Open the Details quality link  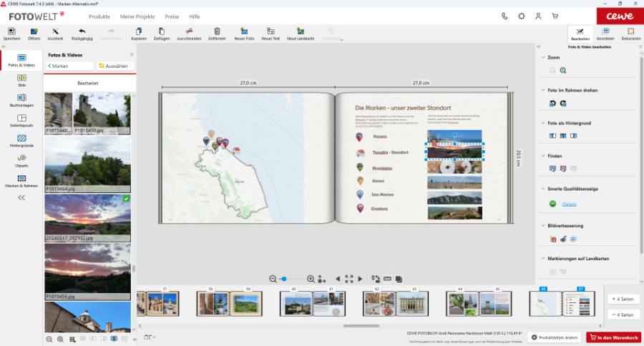569,204
